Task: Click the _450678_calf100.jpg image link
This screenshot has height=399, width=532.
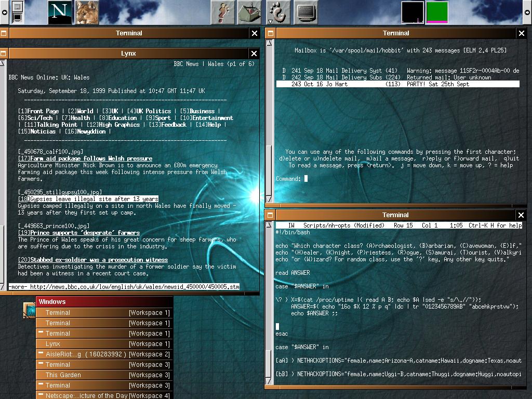Action: coord(50,152)
